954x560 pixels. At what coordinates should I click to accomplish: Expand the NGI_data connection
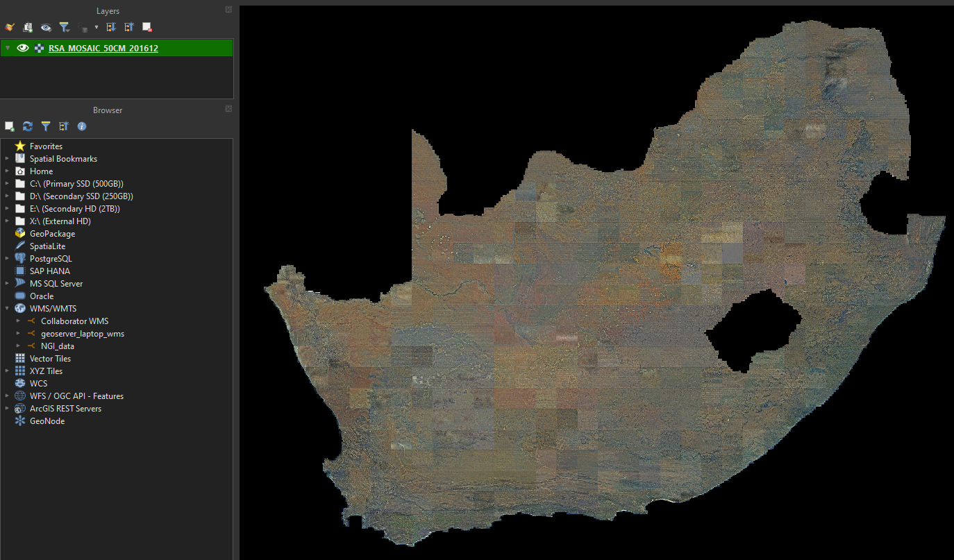click(19, 346)
